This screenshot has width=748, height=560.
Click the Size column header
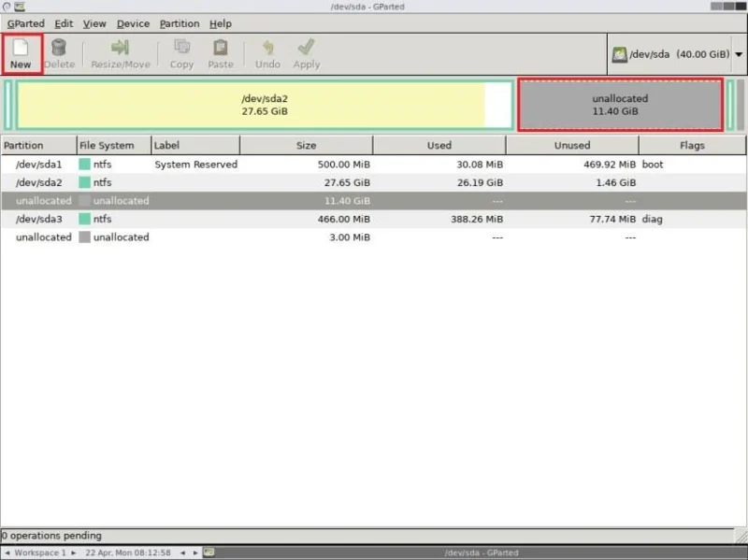pyautogui.click(x=307, y=146)
